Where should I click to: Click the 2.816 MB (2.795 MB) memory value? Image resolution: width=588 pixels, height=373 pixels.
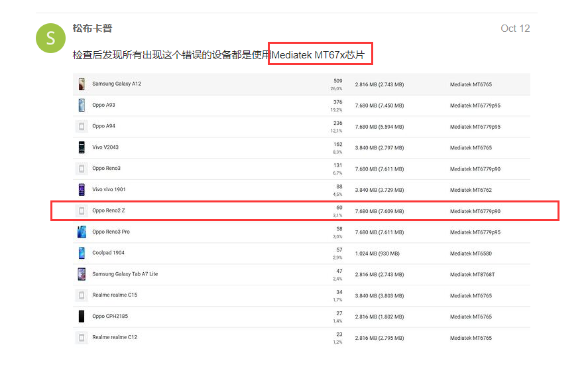(379, 338)
